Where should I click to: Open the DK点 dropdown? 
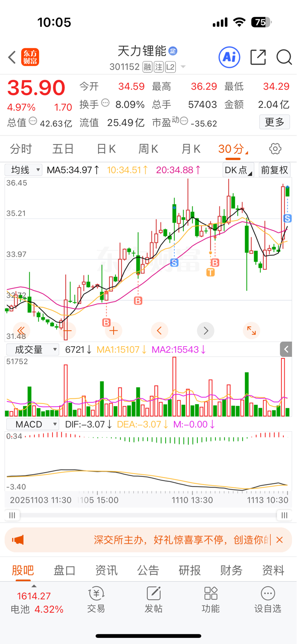pos(238,170)
